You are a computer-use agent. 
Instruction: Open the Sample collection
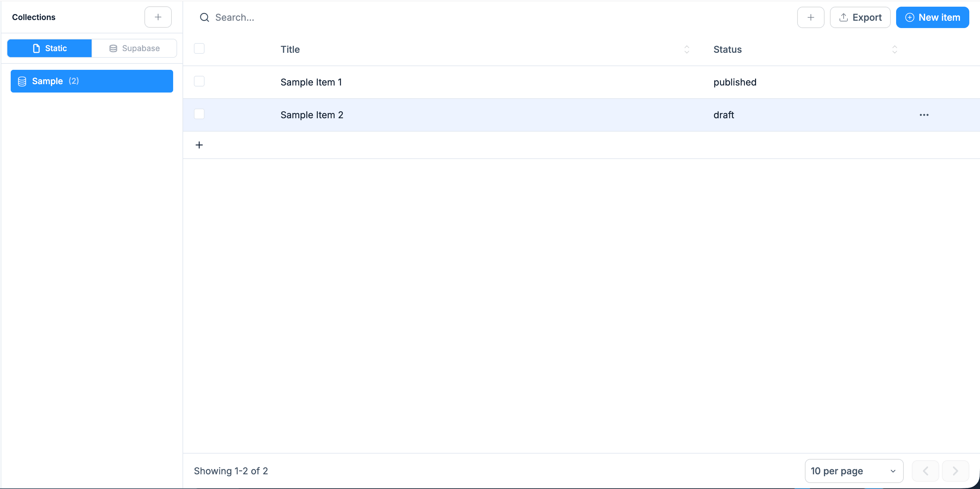coord(91,81)
